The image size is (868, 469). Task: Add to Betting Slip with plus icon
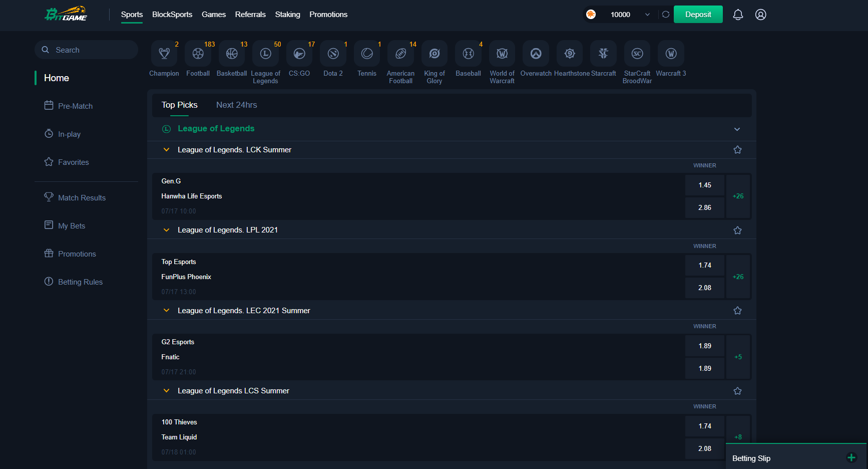point(851,457)
